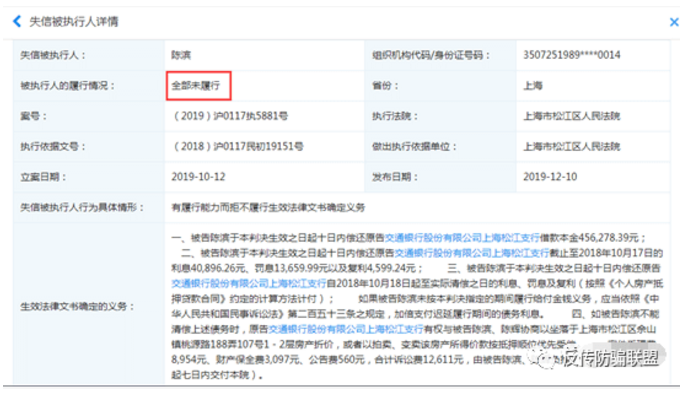Open the 交通银行 link before 自2018年10月18日起

coord(249,284)
